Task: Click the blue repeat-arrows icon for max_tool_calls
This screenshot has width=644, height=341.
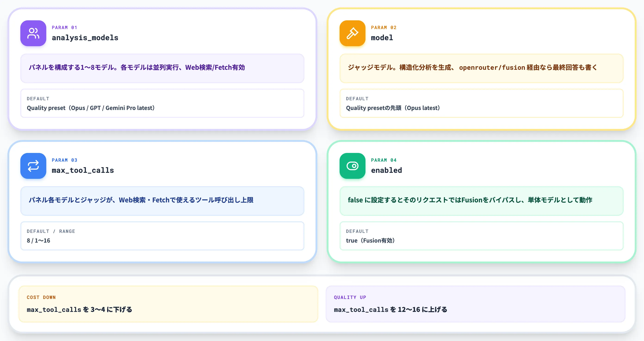Action: coord(33,166)
